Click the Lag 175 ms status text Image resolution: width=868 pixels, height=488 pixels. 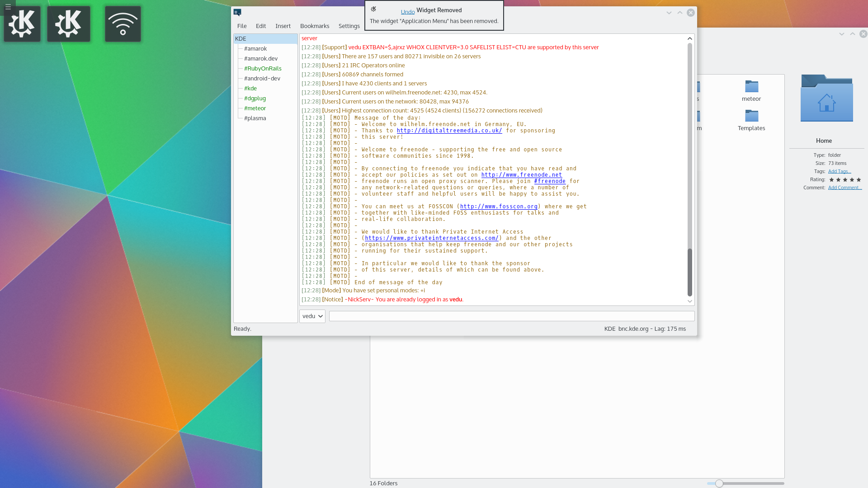(670, 329)
